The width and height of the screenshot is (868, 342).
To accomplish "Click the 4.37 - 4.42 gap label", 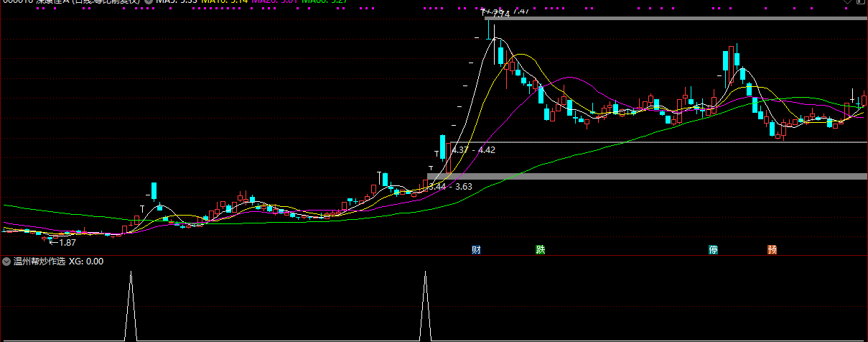I will click(473, 150).
